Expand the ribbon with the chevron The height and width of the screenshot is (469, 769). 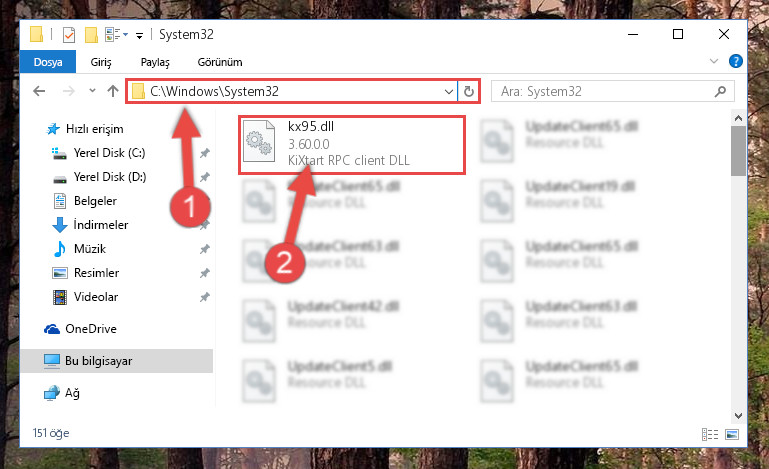pos(714,61)
